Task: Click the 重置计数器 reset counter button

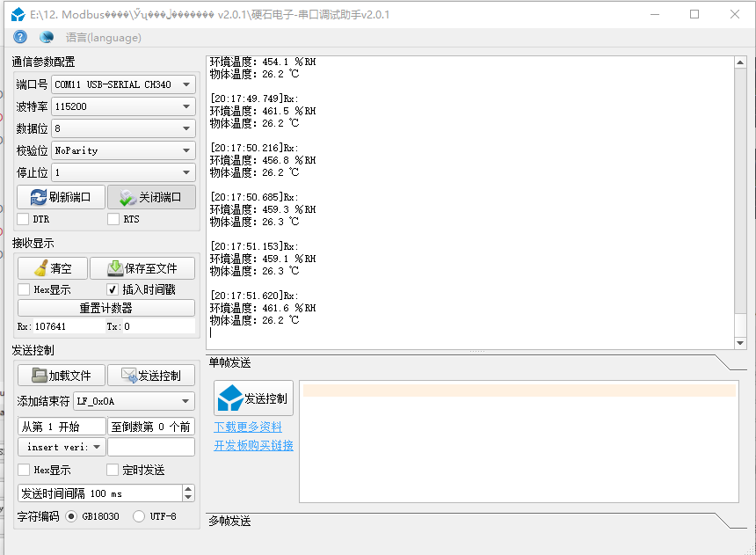Action: (x=105, y=308)
